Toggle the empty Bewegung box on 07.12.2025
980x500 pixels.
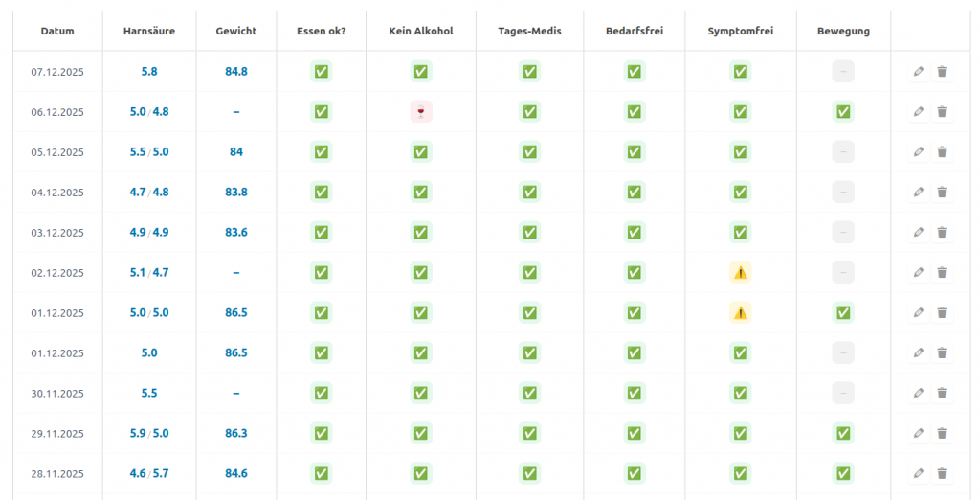pos(843,72)
